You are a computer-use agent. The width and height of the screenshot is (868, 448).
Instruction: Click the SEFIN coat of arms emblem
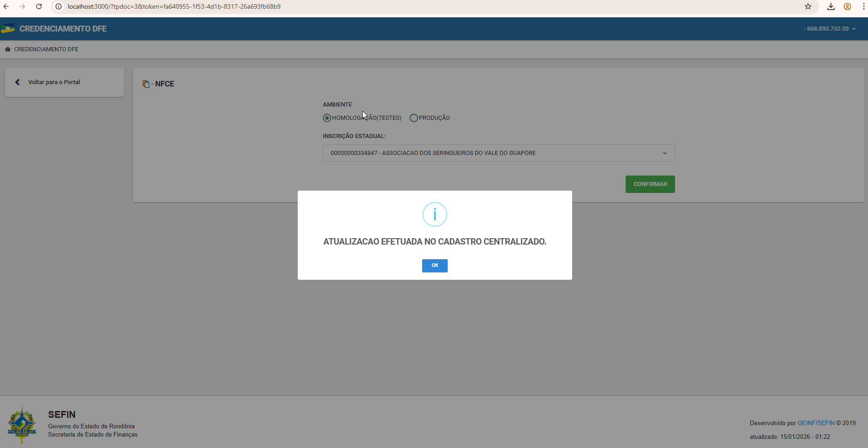pyautogui.click(x=21, y=424)
